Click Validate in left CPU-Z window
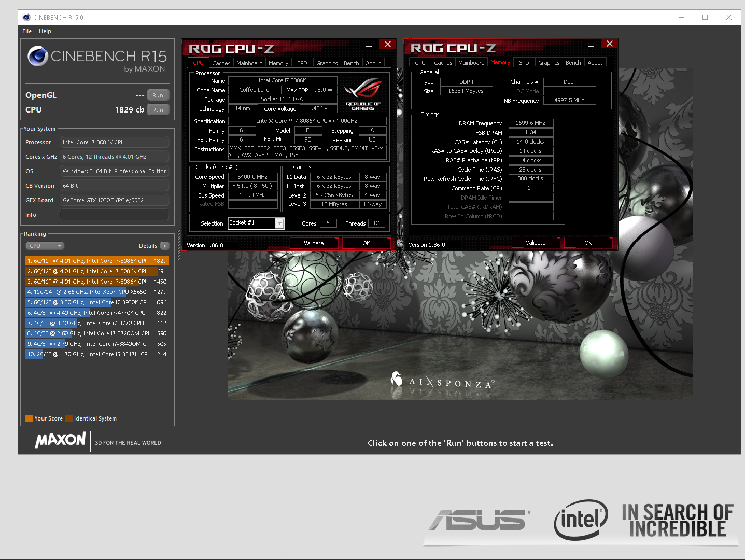This screenshot has height=560, width=745. (314, 243)
